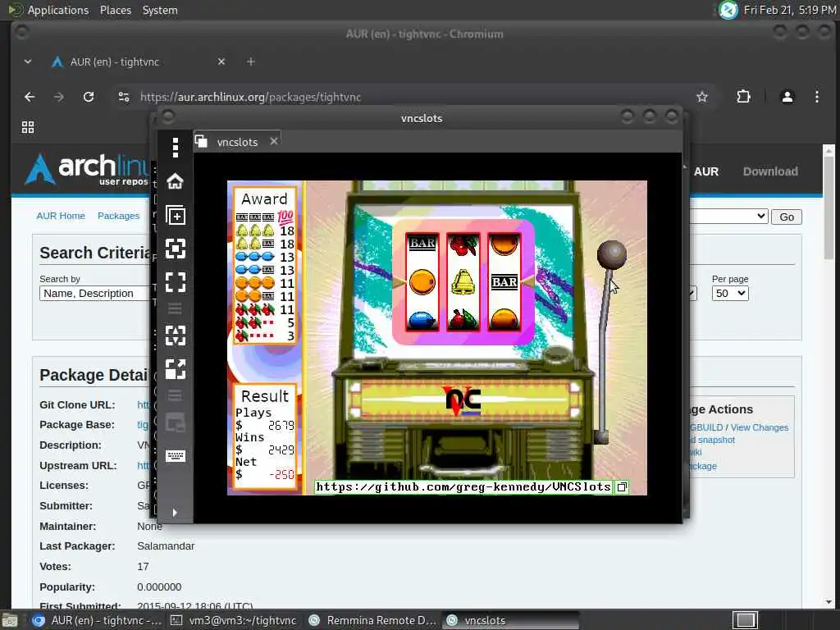Click the Salamandar last packager text
Image resolution: width=840 pixels, height=630 pixels.
coord(166,546)
